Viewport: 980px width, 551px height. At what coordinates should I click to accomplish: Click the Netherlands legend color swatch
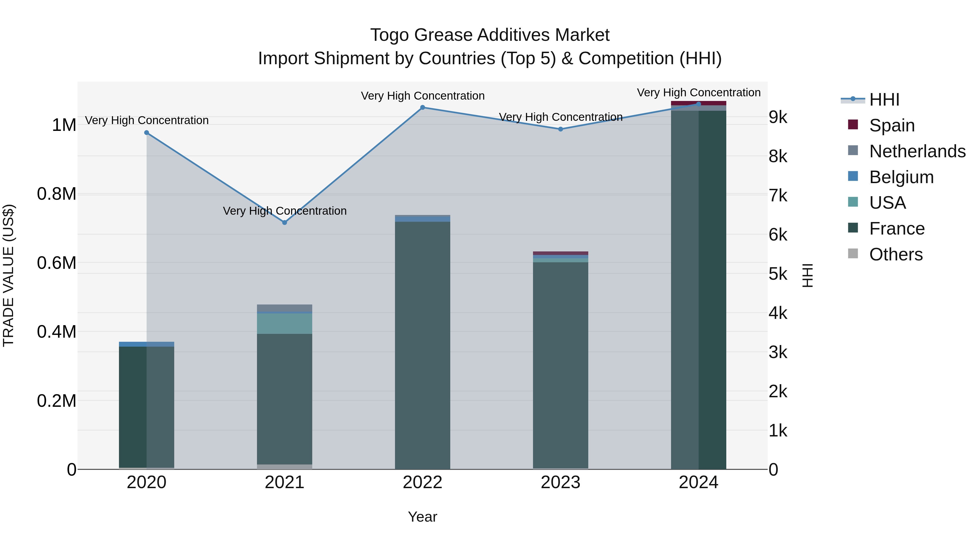coord(853,150)
